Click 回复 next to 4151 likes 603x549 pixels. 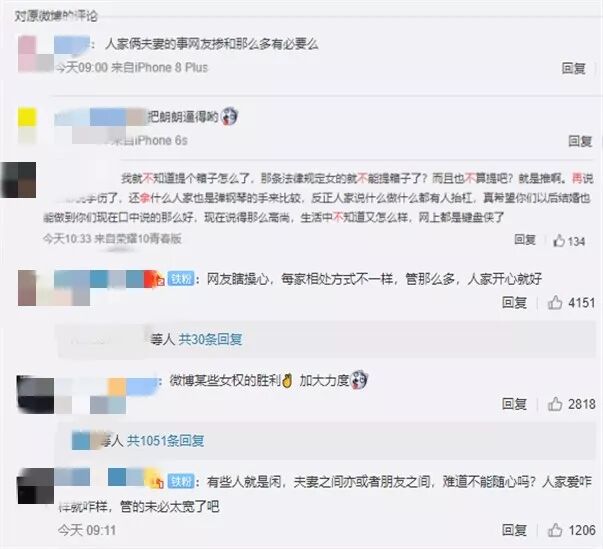click(514, 303)
